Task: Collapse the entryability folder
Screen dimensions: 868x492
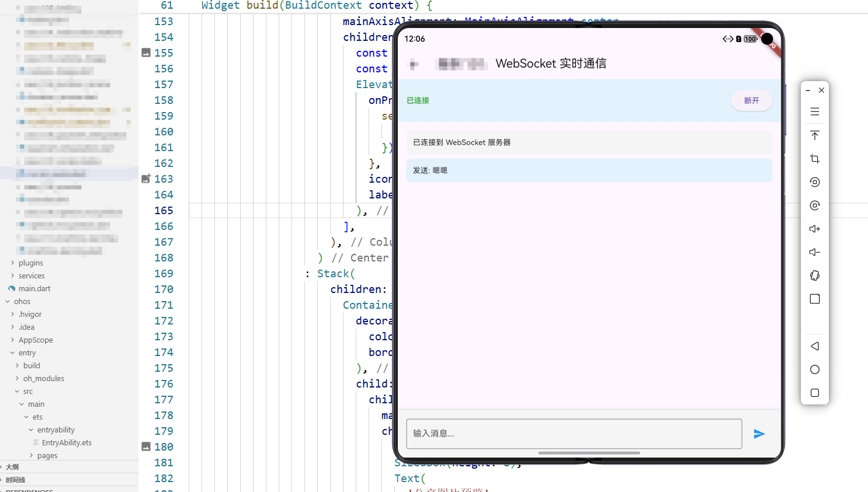Action: pos(56,430)
